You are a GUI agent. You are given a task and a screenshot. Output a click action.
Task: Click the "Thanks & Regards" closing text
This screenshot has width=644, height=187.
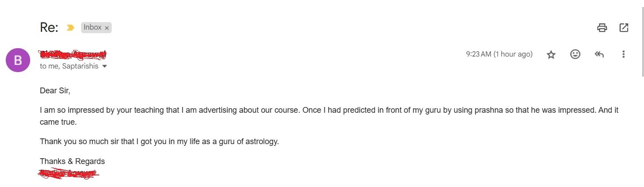72,161
